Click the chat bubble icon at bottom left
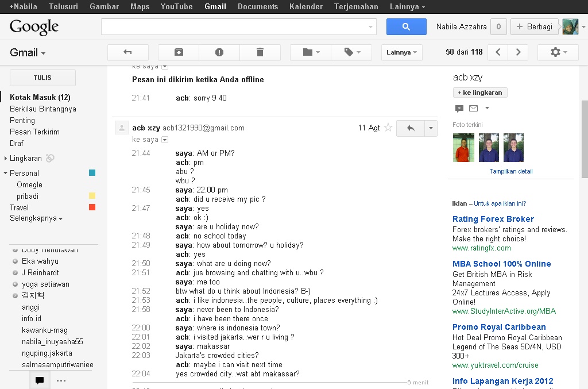The image size is (588, 389). (40, 380)
